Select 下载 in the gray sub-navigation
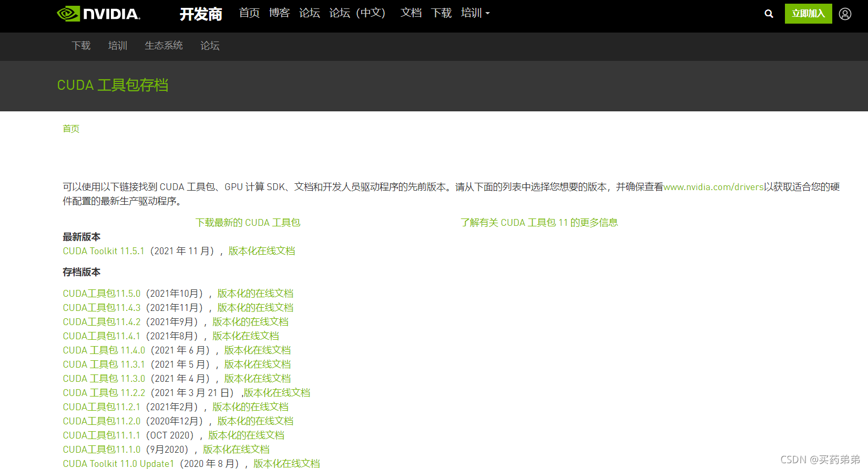 [81, 46]
